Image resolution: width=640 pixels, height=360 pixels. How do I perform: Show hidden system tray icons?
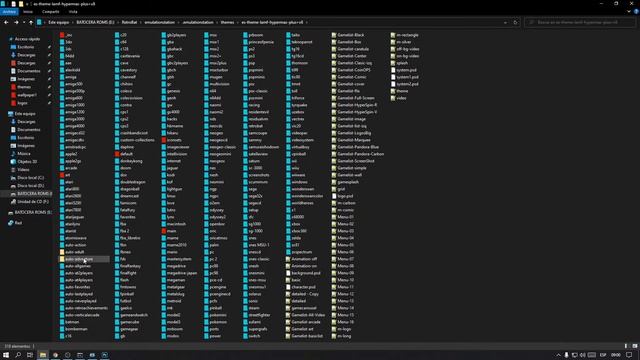point(558,355)
